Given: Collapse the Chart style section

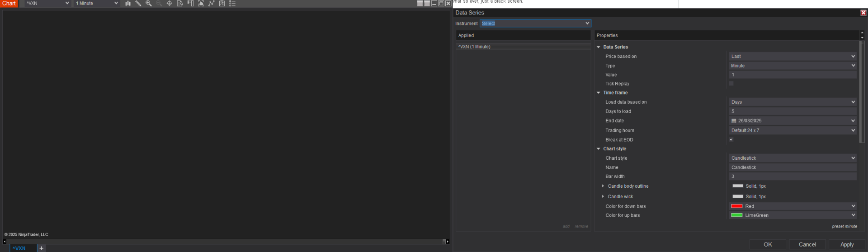Looking at the screenshot, I should click(599, 149).
